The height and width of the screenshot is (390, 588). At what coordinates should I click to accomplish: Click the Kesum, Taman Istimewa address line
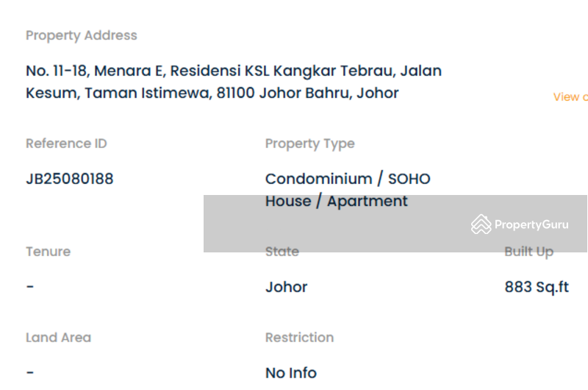pos(212,93)
